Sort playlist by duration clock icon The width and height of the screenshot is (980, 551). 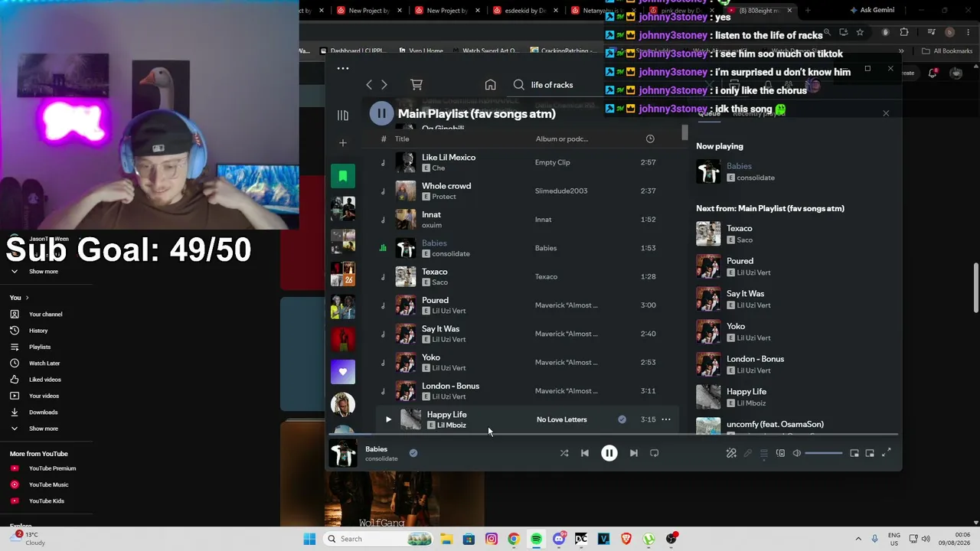tap(650, 139)
